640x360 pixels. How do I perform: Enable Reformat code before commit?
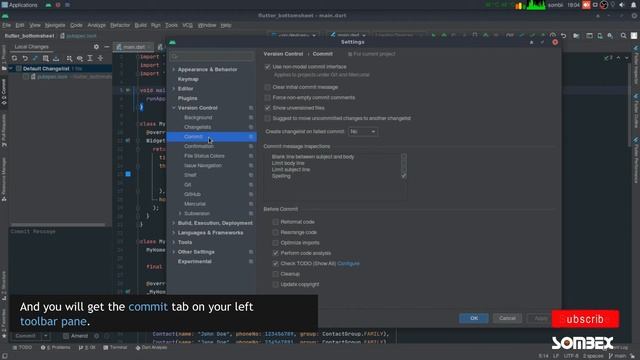(x=276, y=222)
